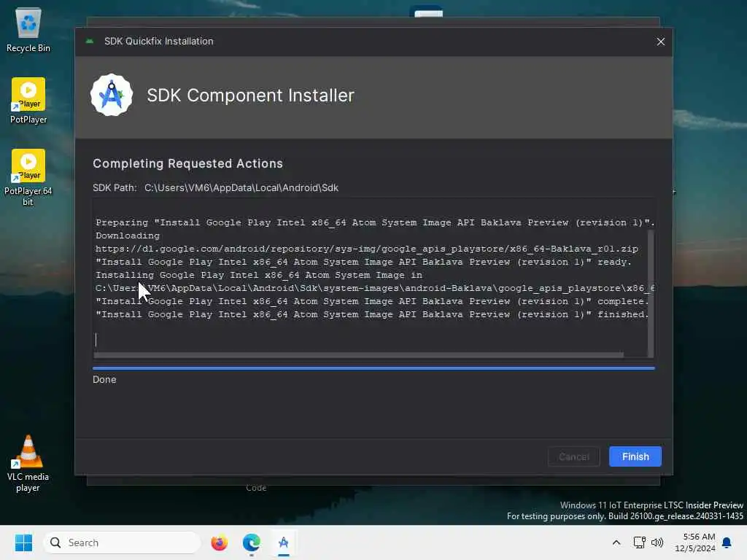Click the SDK Path value text
Screen dimensions: 747x560
241,187
